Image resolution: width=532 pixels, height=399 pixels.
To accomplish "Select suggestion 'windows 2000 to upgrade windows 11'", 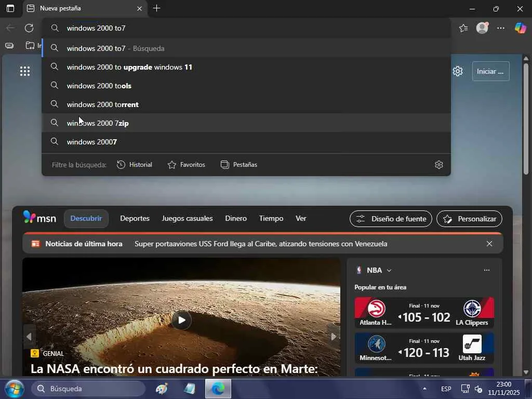I will click(x=246, y=67).
